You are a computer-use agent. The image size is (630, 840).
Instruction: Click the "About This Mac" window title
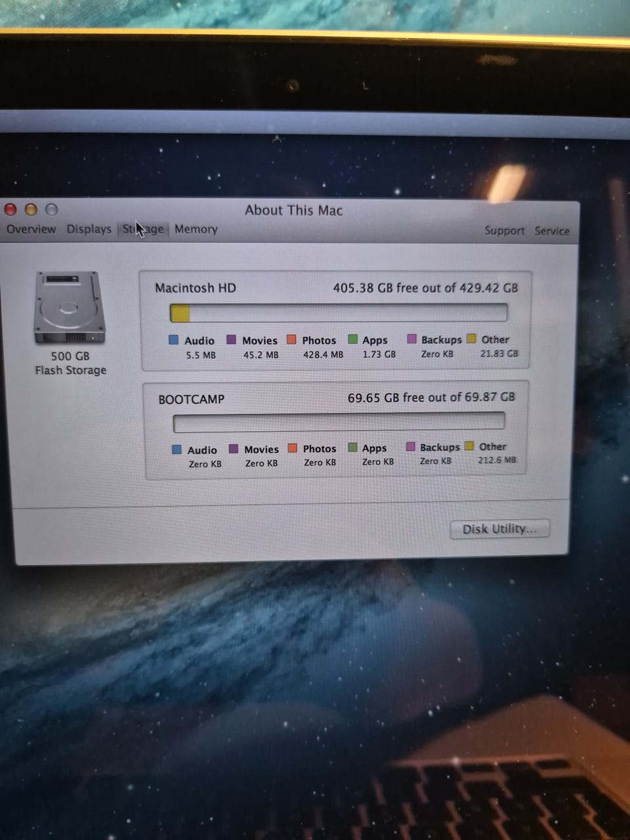coord(293,210)
